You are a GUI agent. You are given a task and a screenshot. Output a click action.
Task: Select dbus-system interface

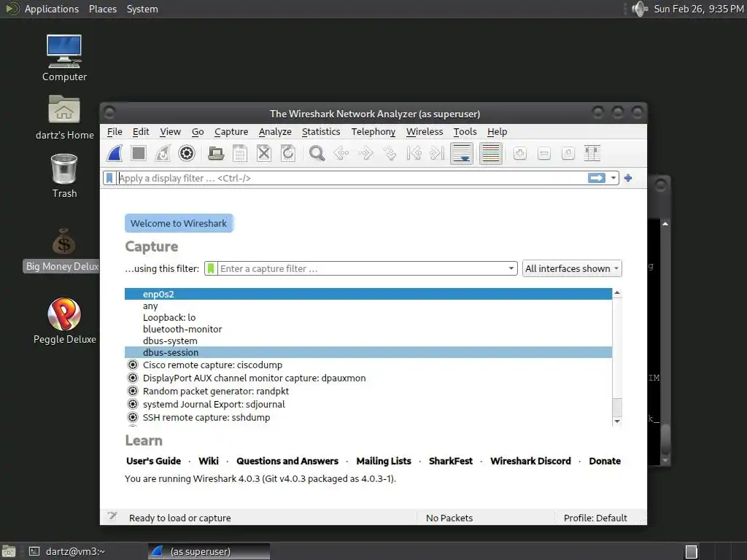coord(368,341)
